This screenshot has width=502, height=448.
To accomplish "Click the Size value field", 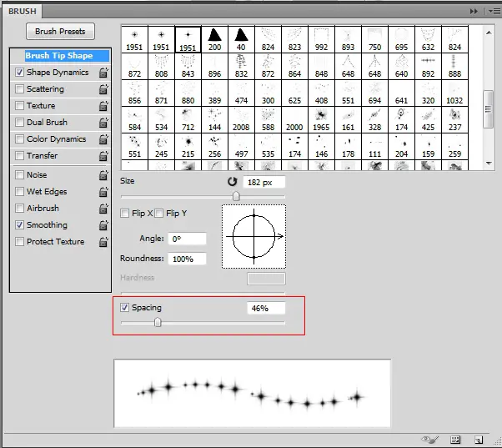I will point(264,182).
